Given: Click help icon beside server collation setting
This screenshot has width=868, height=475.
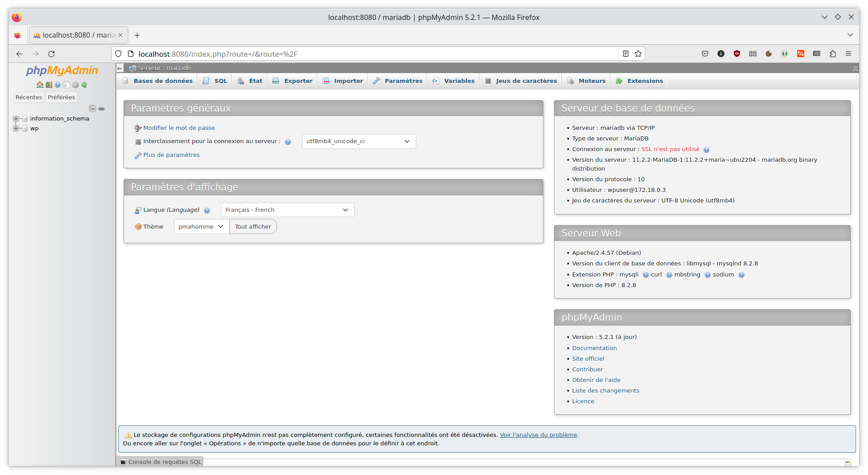Looking at the screenshot, I should pyautogui.click(x=288, y=141).
